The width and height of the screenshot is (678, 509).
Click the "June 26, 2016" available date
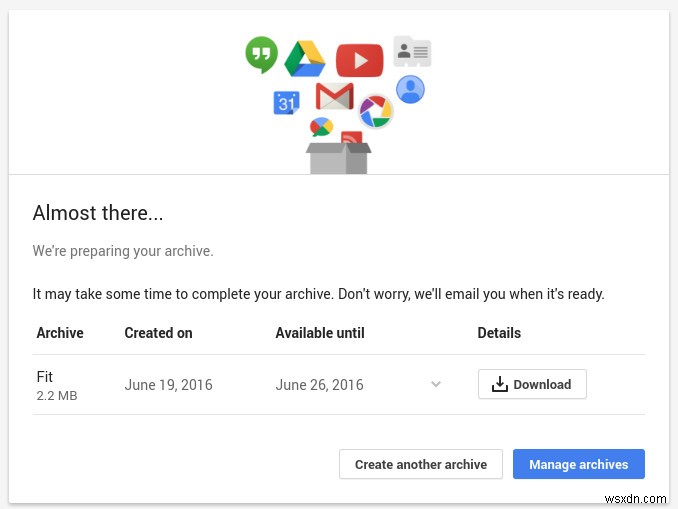point(320,385)
